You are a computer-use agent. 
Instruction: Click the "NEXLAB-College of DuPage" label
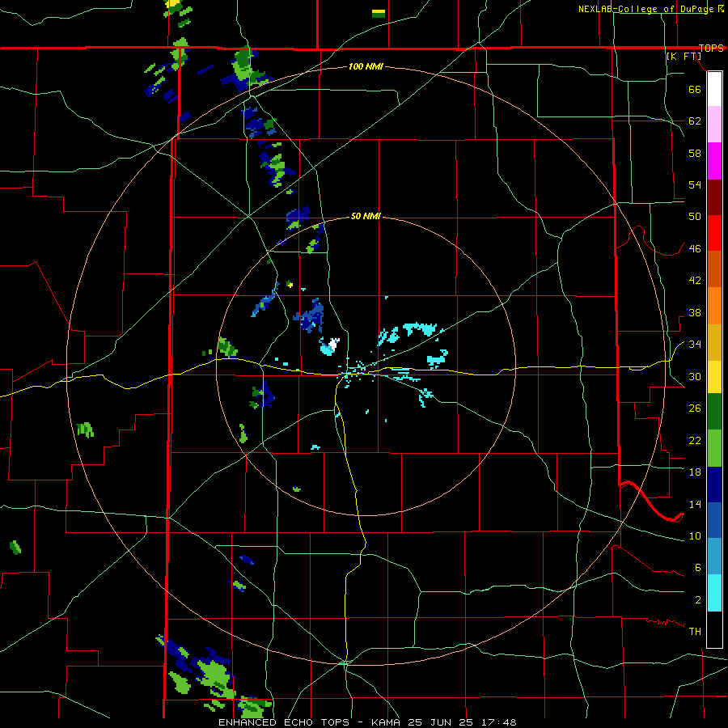[x=645, y=9]
